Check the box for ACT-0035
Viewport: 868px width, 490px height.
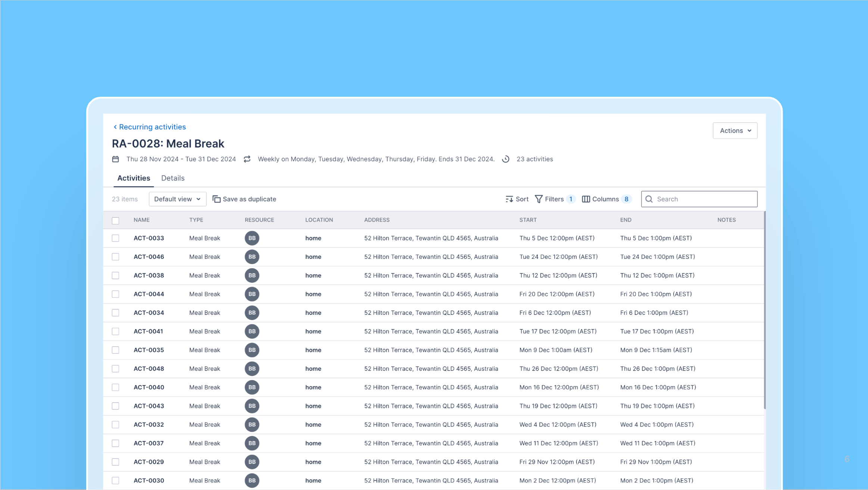116,350
